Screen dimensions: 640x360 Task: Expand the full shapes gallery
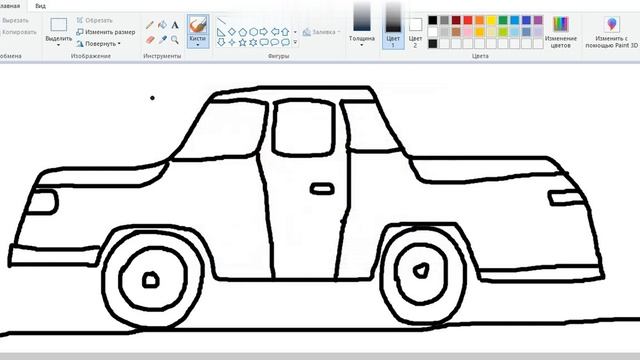[296, 42]
